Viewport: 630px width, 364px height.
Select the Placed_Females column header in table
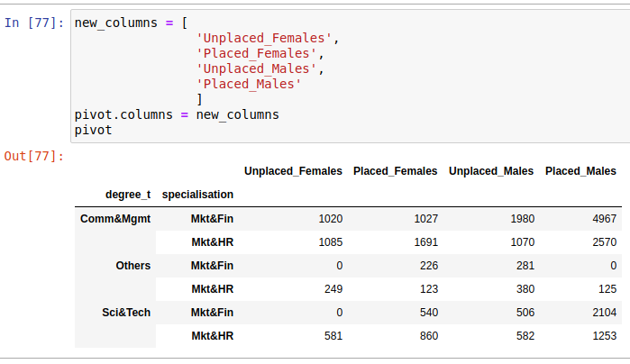click(x=395, y=171)
